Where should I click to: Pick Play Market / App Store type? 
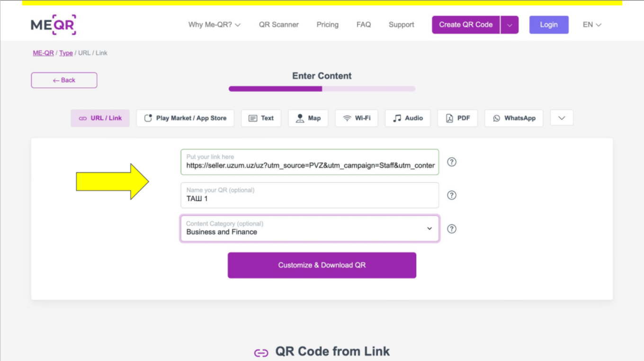click(185, 118)
